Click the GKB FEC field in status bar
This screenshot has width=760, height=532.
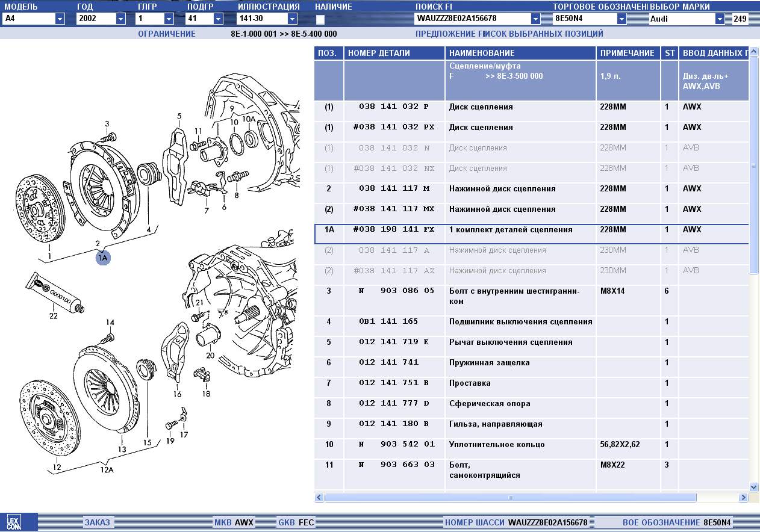click(296, 522)
